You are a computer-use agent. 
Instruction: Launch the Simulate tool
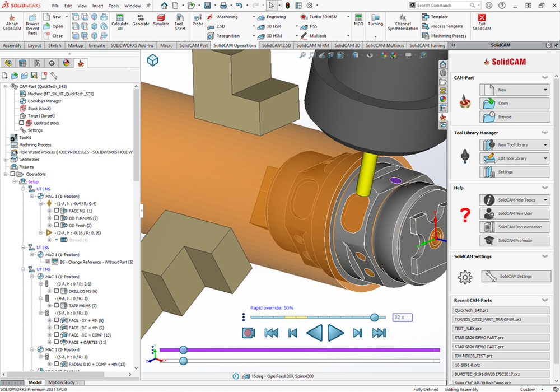(161, 20)
